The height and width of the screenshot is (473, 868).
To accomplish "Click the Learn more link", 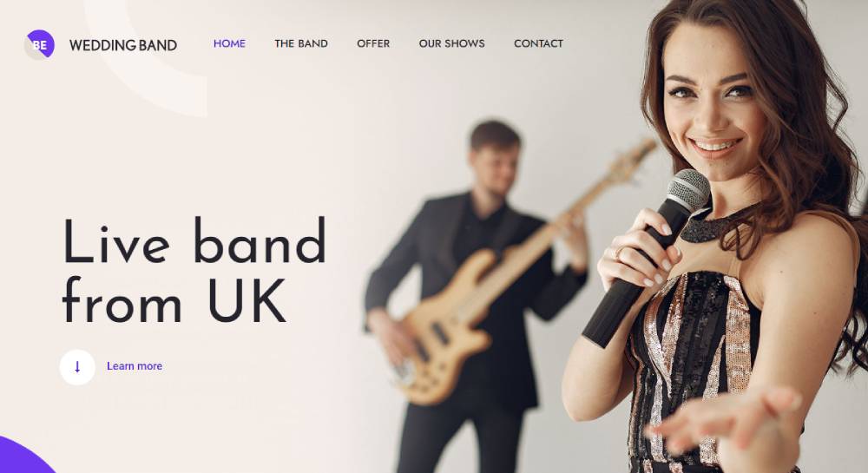I will [x=135, y=366].
